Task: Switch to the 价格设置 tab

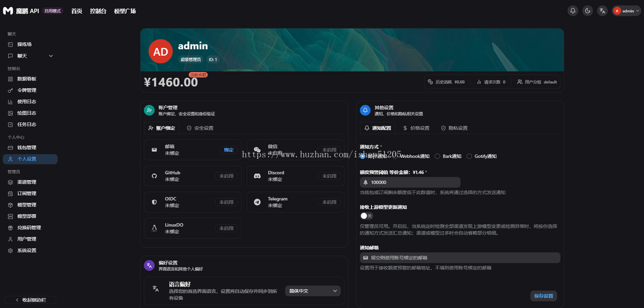Action: [416, 128]
